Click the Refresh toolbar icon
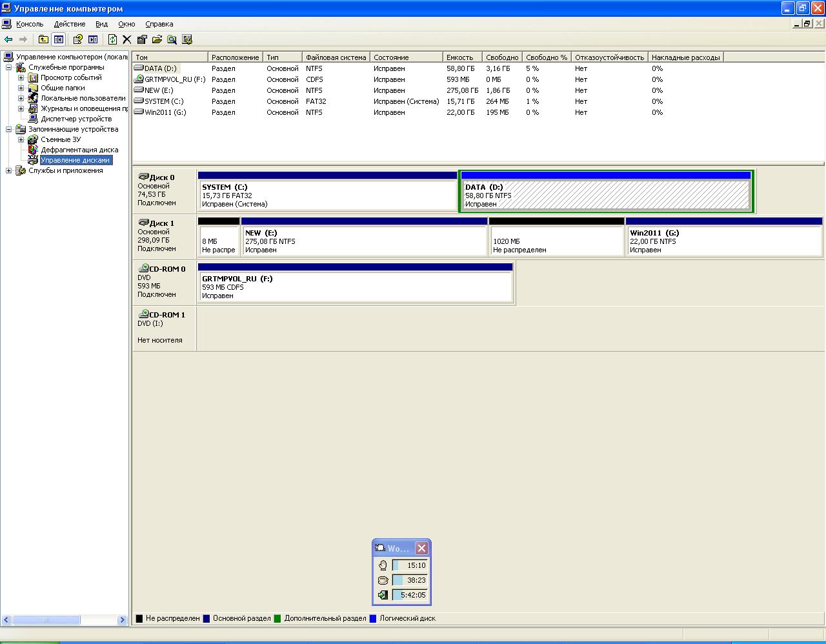The image size is (826, 644). [x=112, y=39]
